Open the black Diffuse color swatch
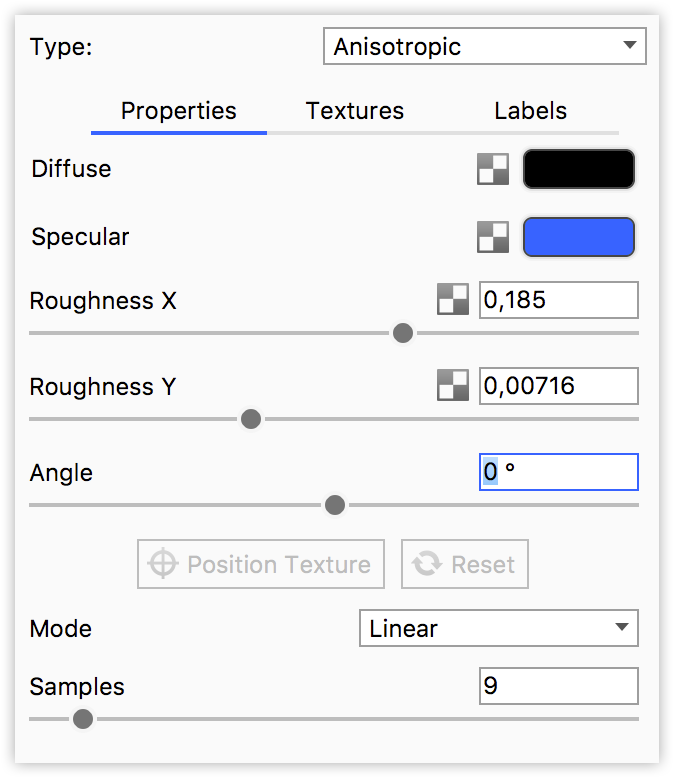The image size is (674, 778). coord(579,169)
